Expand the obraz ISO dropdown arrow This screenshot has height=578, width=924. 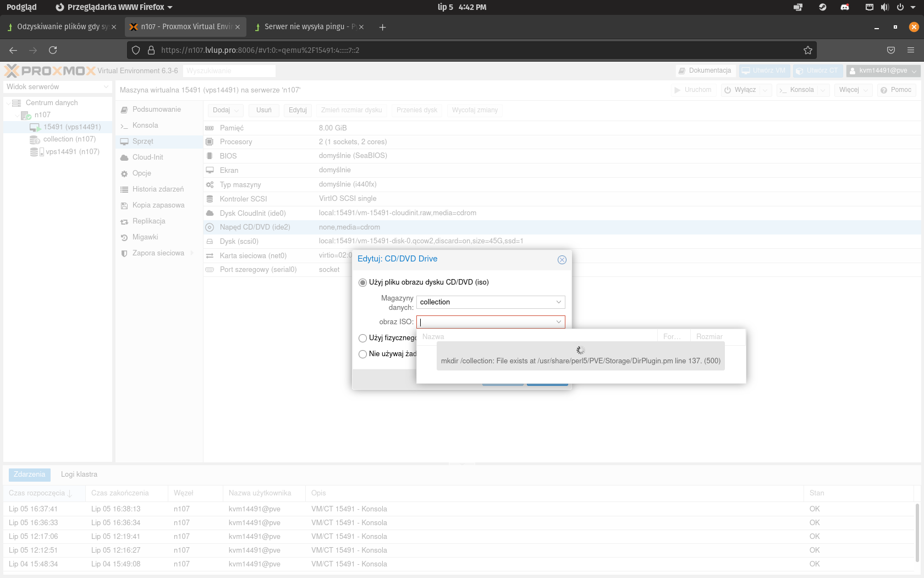pos(558,322)
